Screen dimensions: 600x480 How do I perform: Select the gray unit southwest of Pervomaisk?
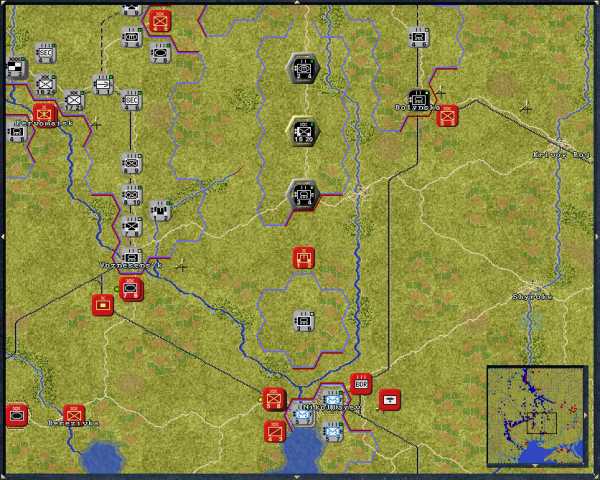16,132
